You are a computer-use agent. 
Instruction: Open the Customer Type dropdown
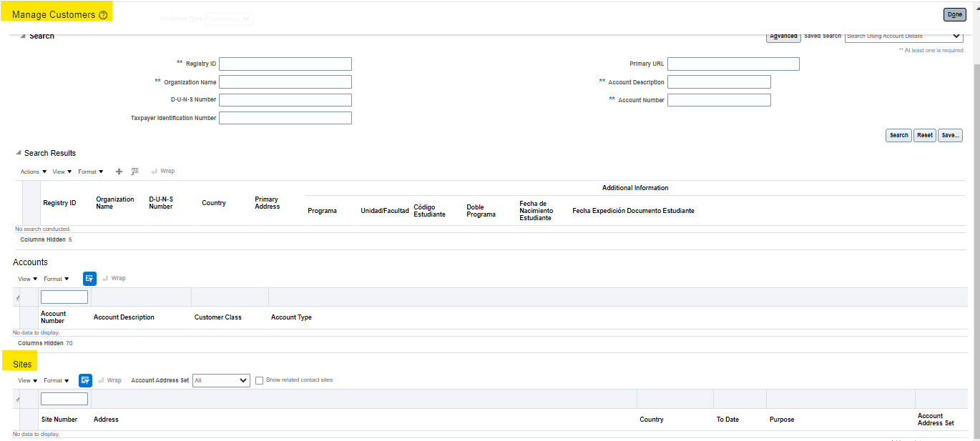coord(229,19)
